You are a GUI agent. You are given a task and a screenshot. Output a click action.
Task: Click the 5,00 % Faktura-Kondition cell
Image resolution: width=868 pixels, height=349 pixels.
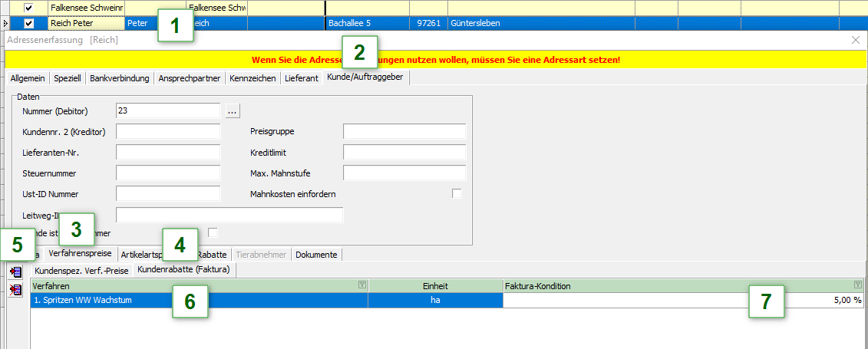[683, 301]
